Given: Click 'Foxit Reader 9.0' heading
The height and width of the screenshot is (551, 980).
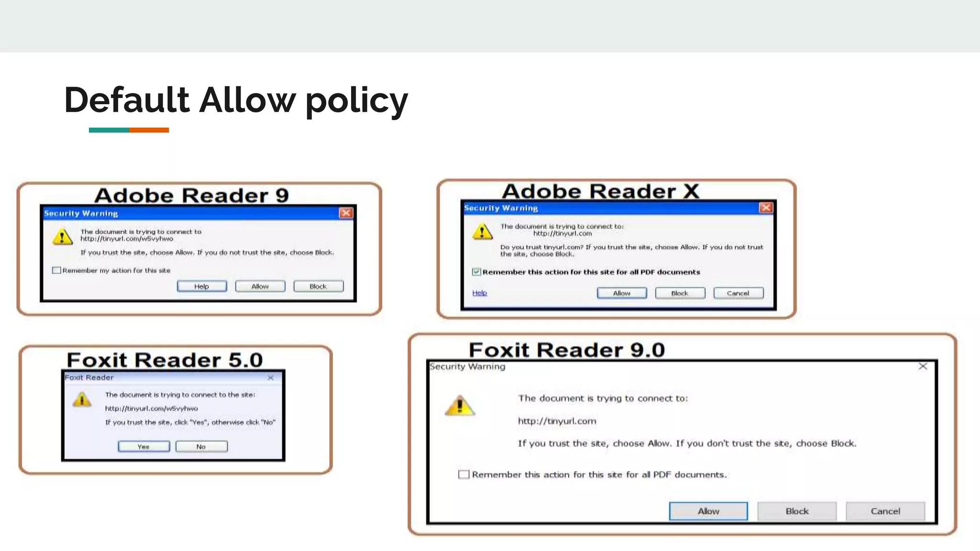Looking at the screenshot, I should (x=567, y=350).
